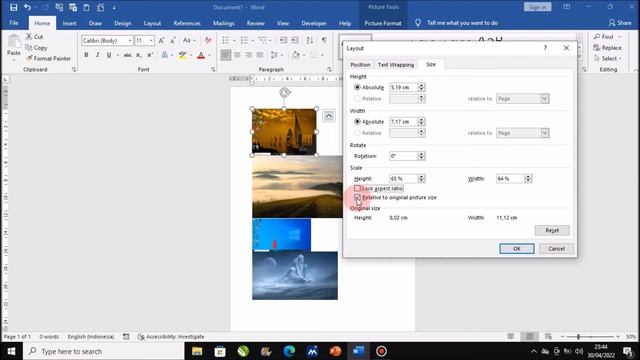
Task: Click the Rotation stepper arrows
Action: 421,156
